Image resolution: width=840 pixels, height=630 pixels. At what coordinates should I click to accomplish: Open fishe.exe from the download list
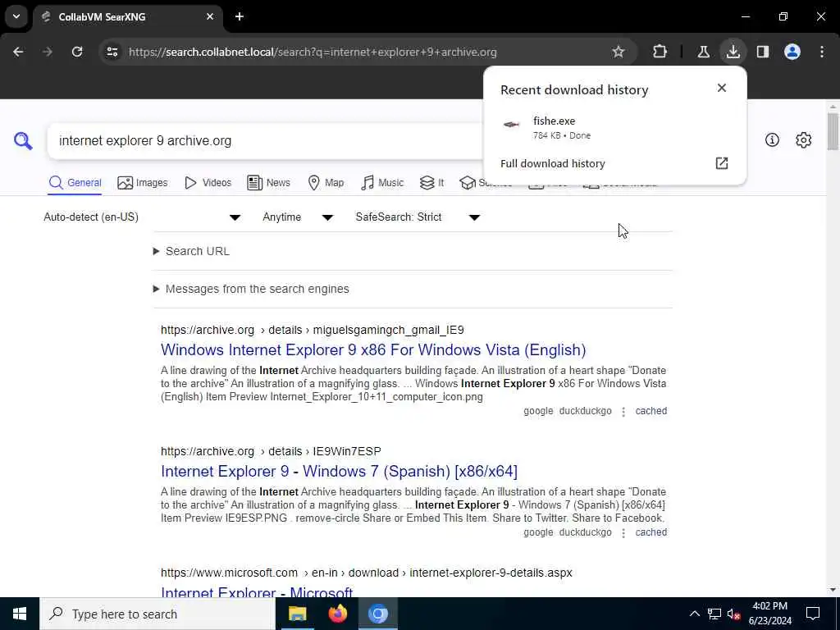click(614, 127)
